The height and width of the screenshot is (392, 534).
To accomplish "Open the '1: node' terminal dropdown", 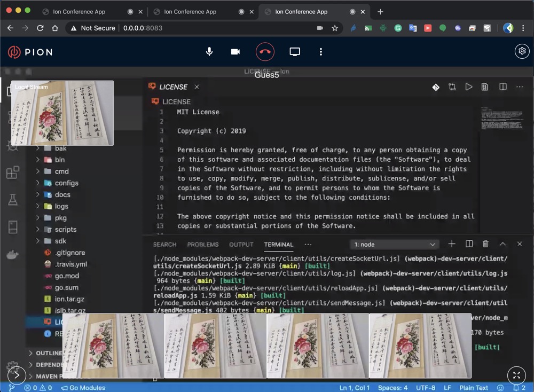I will pos(395,245).
